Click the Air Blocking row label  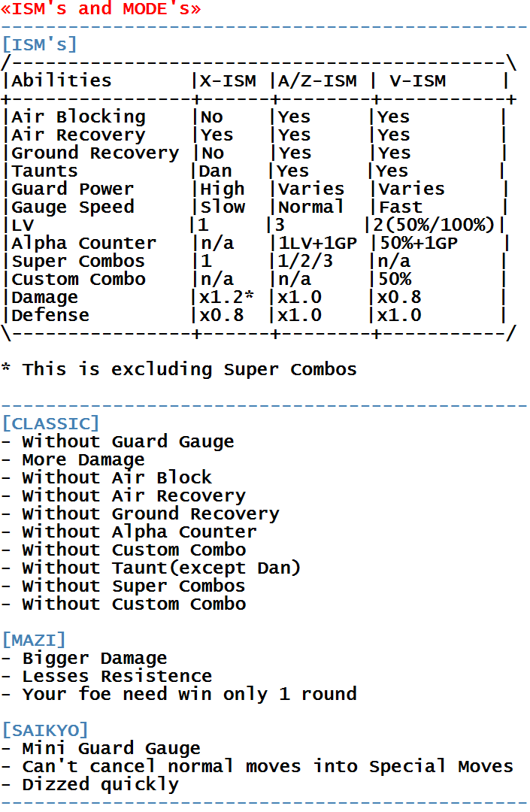(79, 117)
